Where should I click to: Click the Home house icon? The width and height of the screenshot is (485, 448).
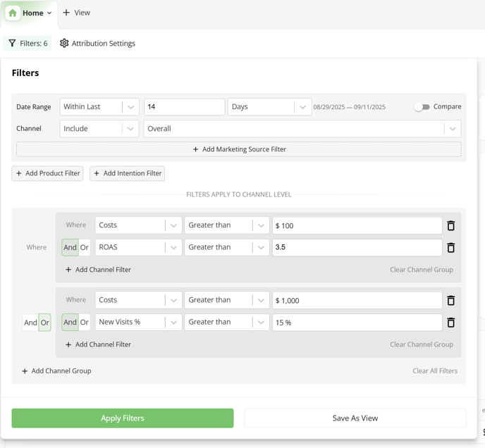pyautogui.click(x=13, y=13)
